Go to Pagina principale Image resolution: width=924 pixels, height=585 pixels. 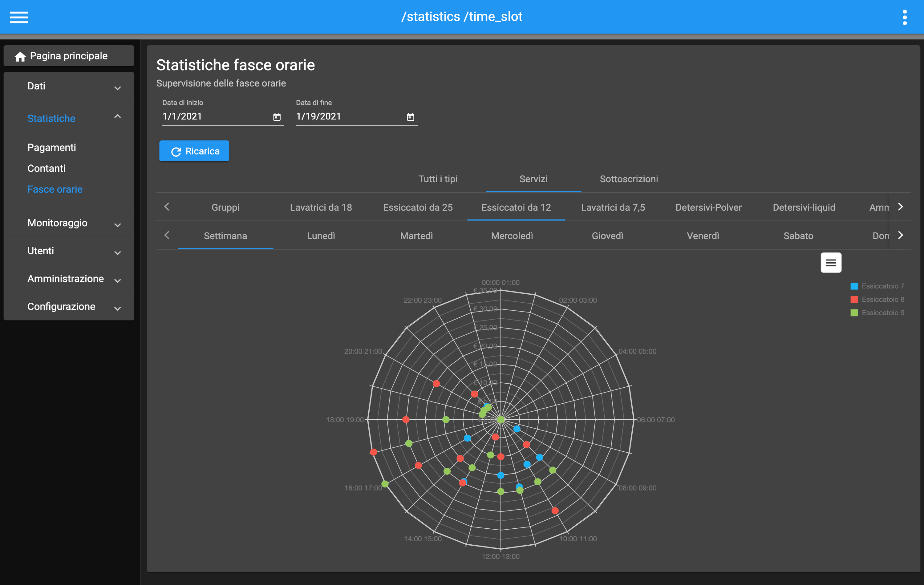tap(69, 56)
